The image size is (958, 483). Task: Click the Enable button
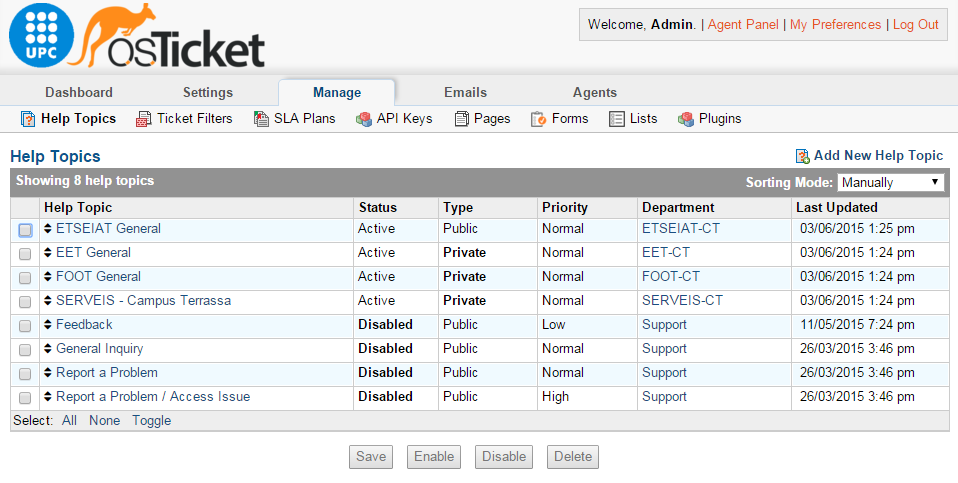434,457
